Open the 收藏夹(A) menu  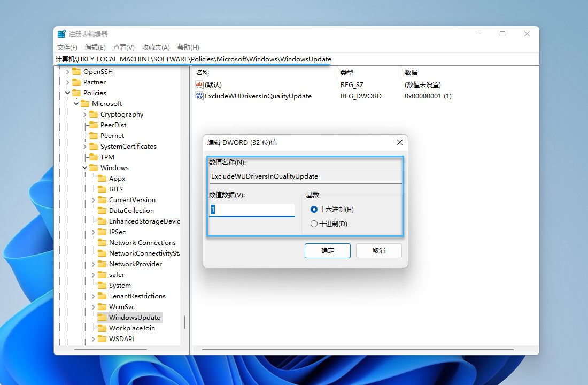[x=156, y=47]
